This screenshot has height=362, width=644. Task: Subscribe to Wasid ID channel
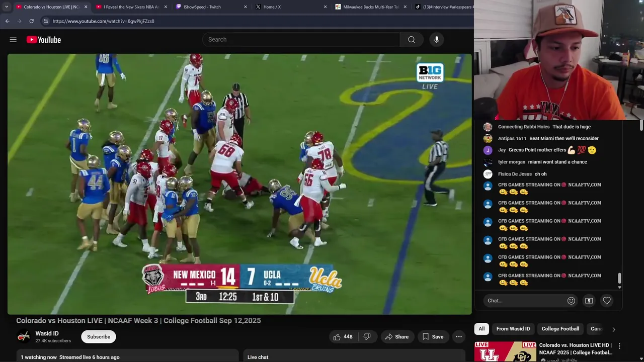click(99, 337)
